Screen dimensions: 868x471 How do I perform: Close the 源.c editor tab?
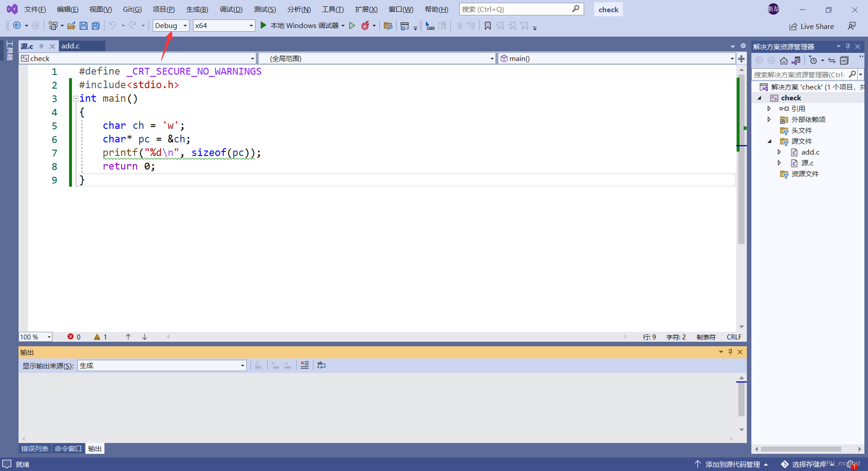tap(52, 46)
